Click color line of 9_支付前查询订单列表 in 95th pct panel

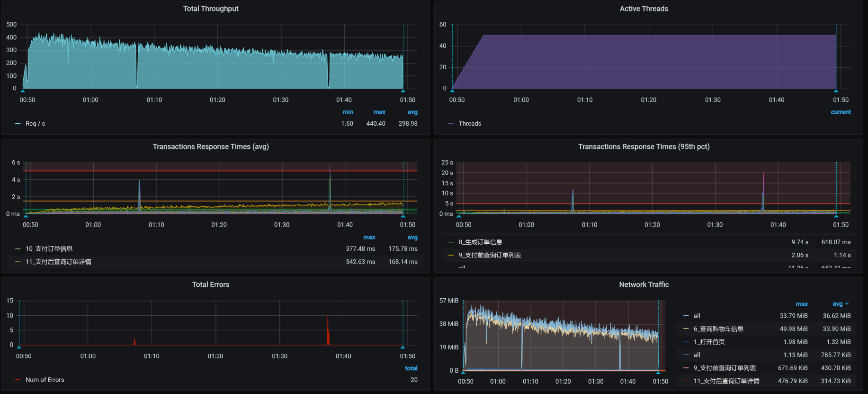[x=451, y=256]
